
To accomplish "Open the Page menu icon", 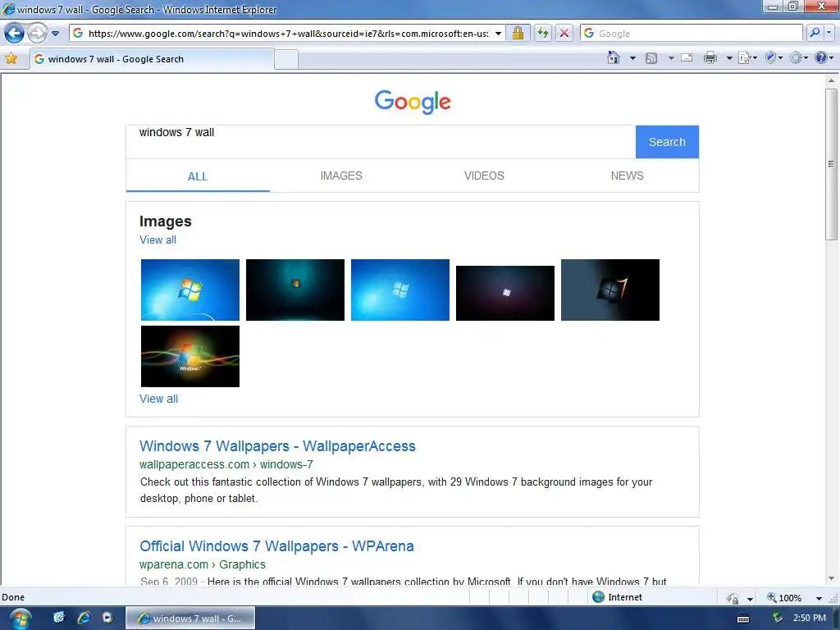I will coord(747,58).
